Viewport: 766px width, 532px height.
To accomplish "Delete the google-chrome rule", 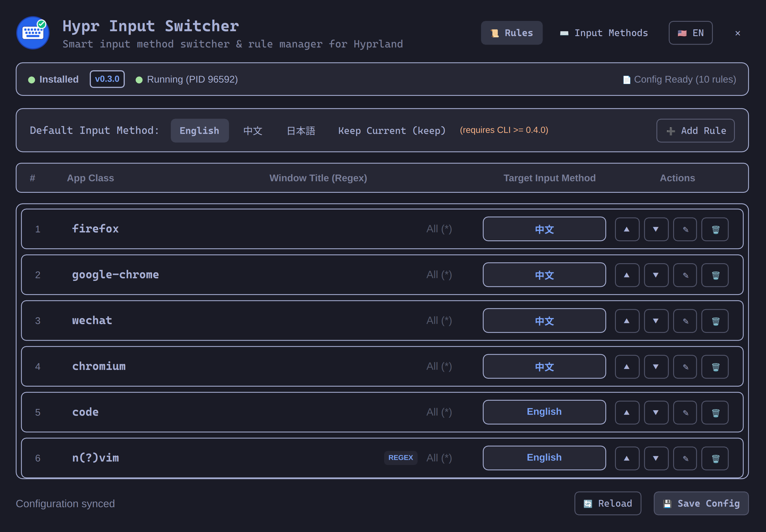I will coord(715,275).
